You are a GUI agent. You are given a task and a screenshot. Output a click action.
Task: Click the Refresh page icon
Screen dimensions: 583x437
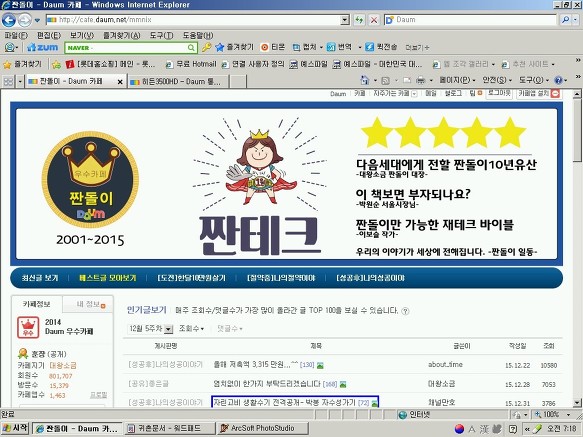coord(359,20)
